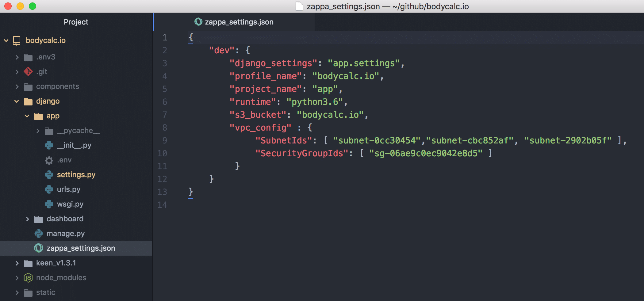Click the Node.js icon beside node_modules
The width and height of the screenshot is (644, 301).
(28, 278)
